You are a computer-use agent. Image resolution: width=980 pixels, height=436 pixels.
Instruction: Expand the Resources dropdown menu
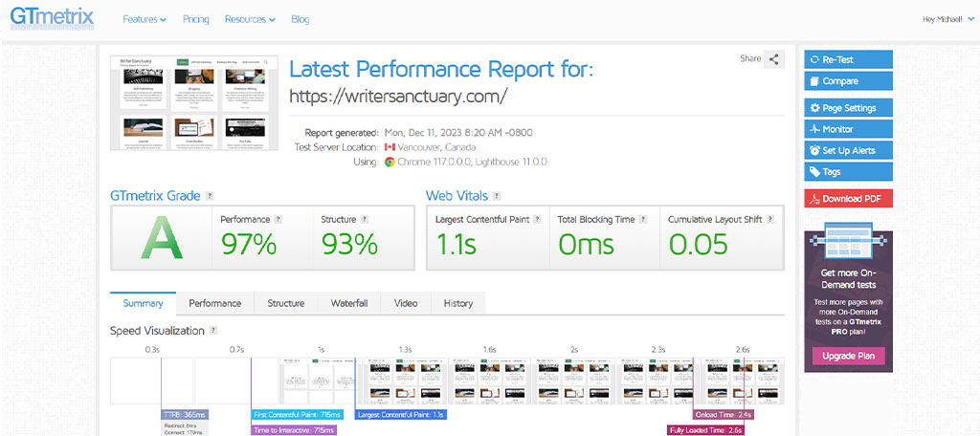[250, 19]
